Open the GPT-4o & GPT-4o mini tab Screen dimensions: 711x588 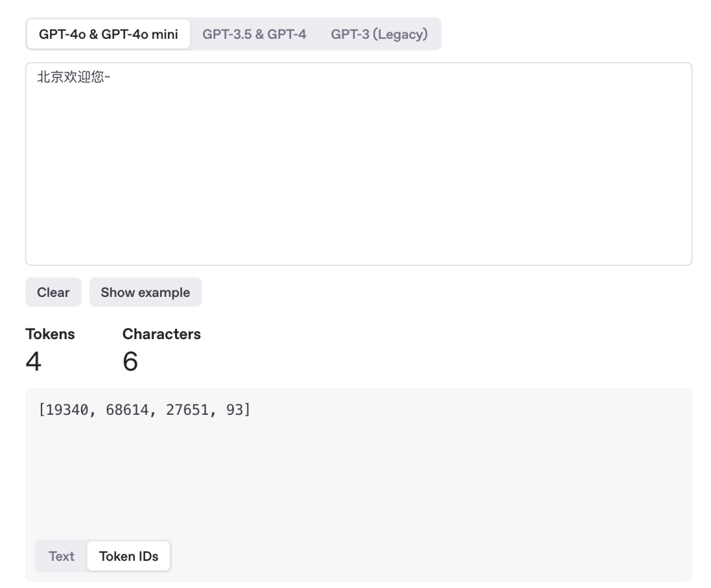(x=109, y=34)
